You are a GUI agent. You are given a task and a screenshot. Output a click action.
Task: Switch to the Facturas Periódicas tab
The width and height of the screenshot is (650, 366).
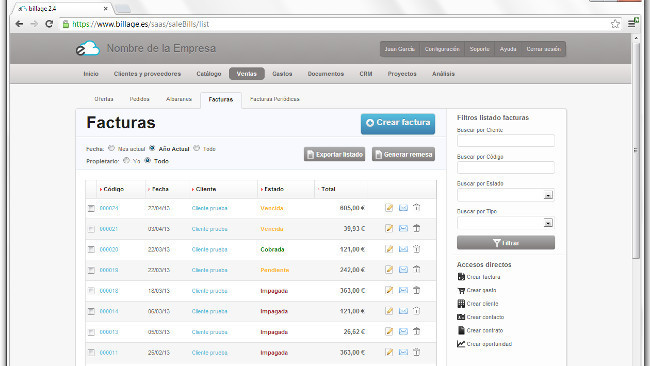(x=274, y=99)
